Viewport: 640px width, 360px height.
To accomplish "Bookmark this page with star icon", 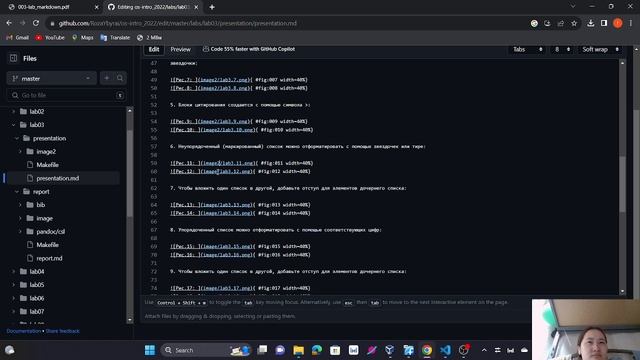I will point(574,23).
